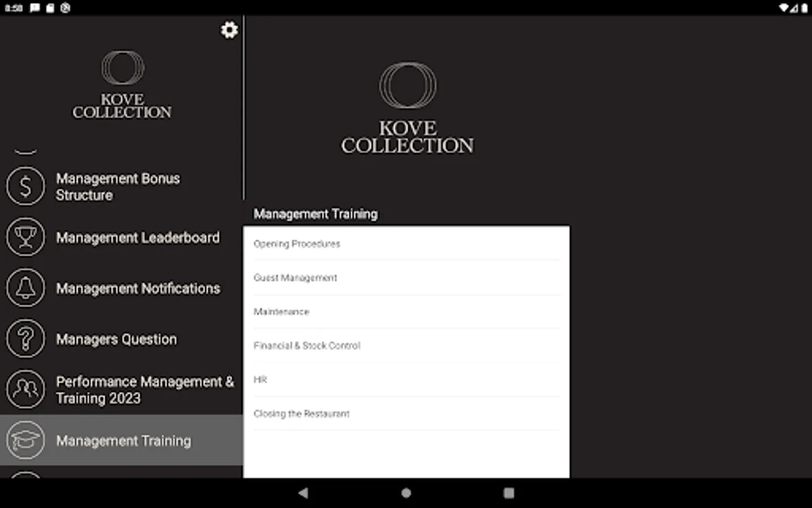812x508 pixels.
Task: Click the graduation cap training icon
Action: click(x=25, y=440)
